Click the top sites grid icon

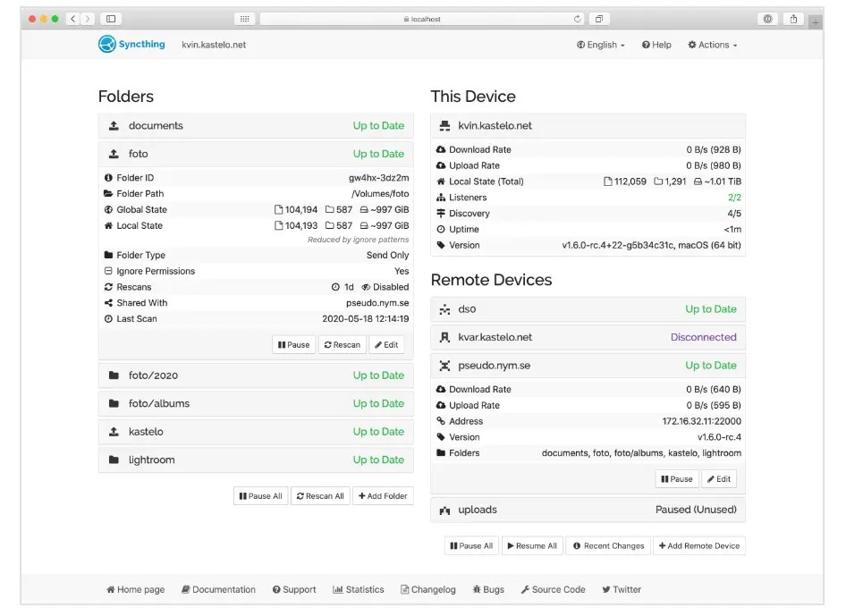pyautogui.click(x=244, y=19)
